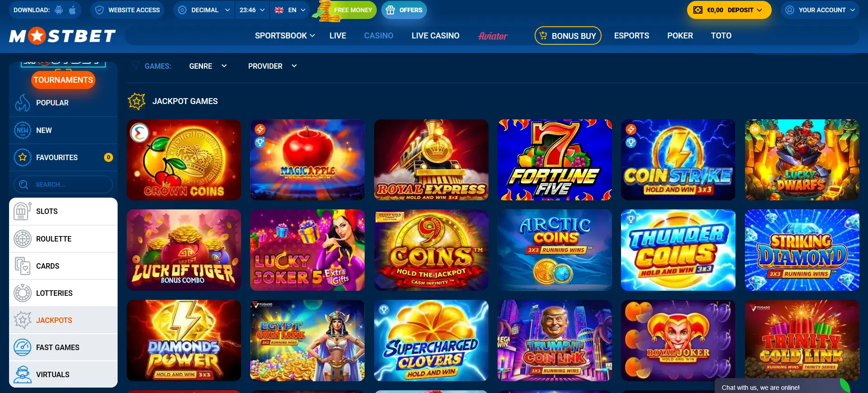The width and height of the screenshot is (868, 393).
Task: Open the Coin Strike game thumbnail
Action: 678,160
